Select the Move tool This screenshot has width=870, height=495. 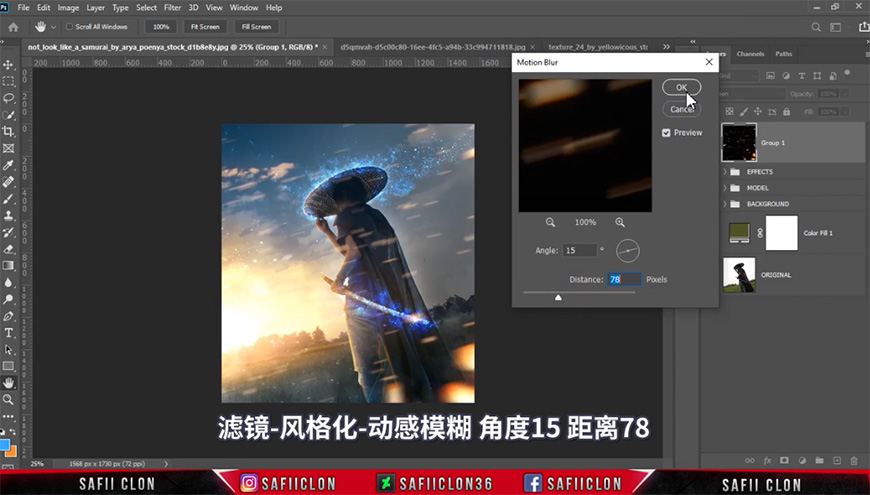coord(8,65)
